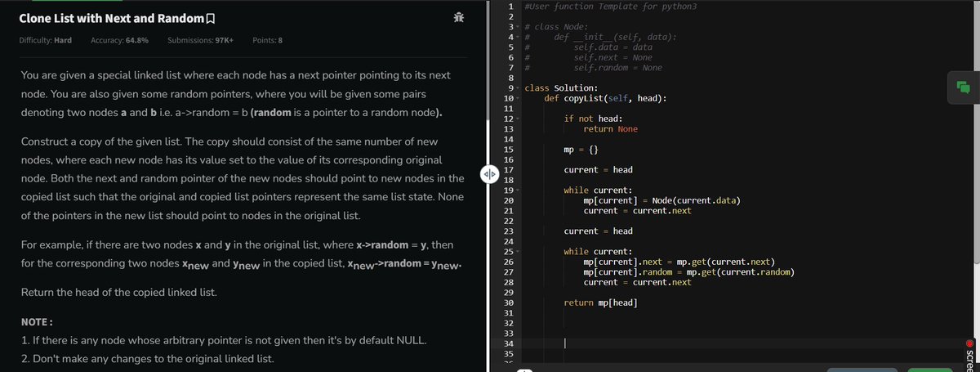This screenshot has height=372, width=980.
Task: Click the 'Points: 8' label
Action: pos(269,40)
